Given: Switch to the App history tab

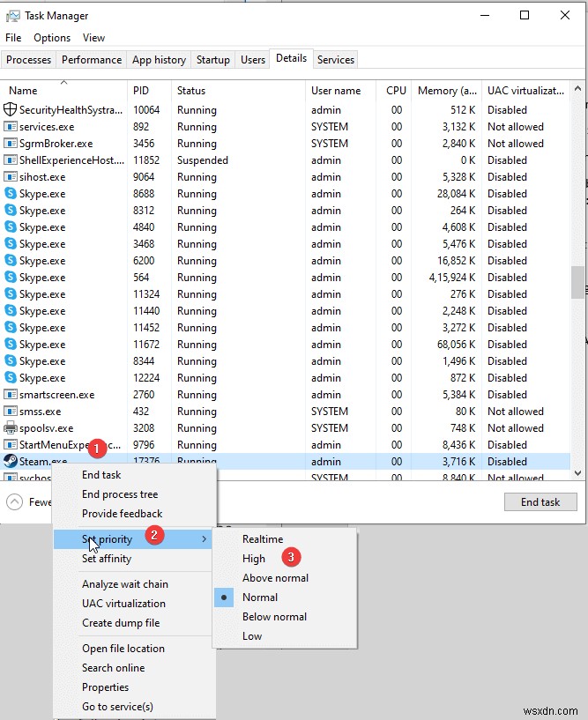Looking at the screenshot, I should coord(159,60).
